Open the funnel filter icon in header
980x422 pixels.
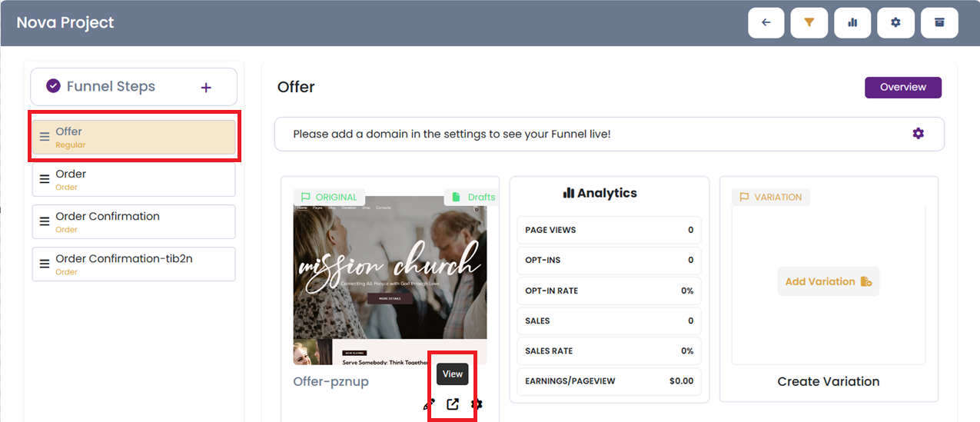click(x=809, y=23)
